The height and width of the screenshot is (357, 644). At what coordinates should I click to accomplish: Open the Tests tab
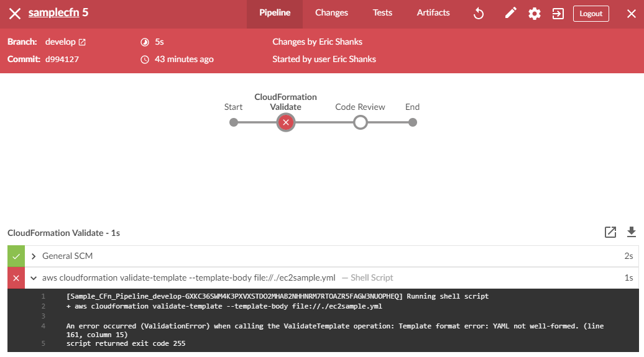(382, 13)
